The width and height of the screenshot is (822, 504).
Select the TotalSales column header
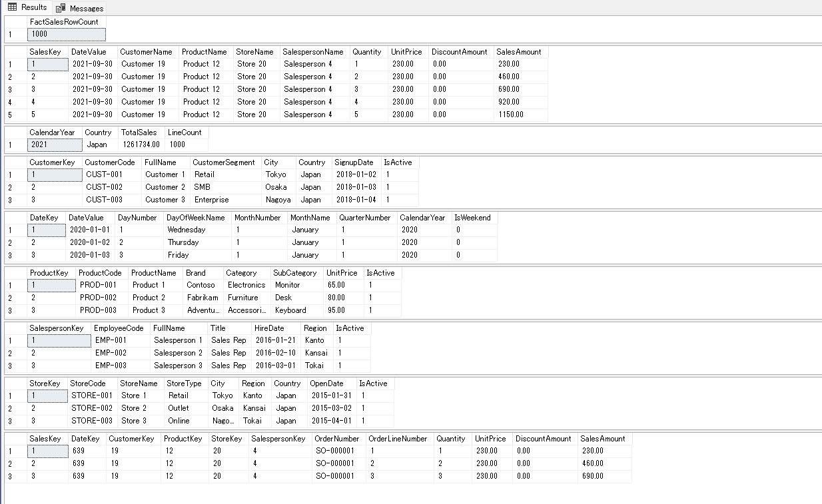coord(141,132)
